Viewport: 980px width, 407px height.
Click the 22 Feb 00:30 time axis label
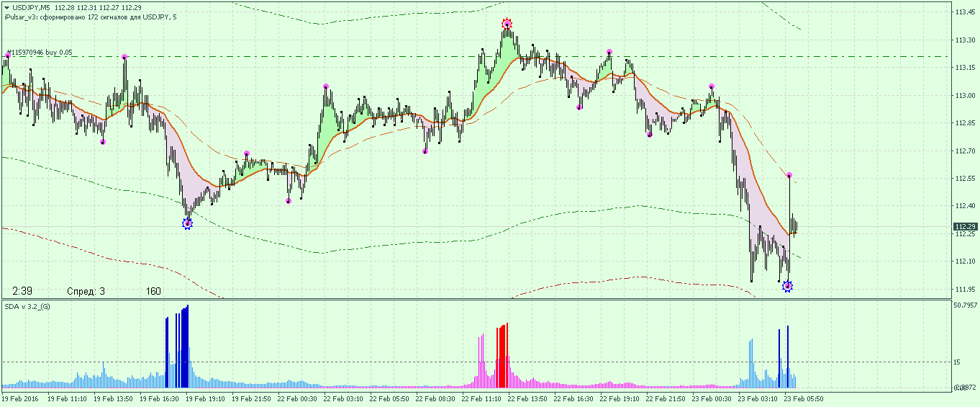click(297, 398)
